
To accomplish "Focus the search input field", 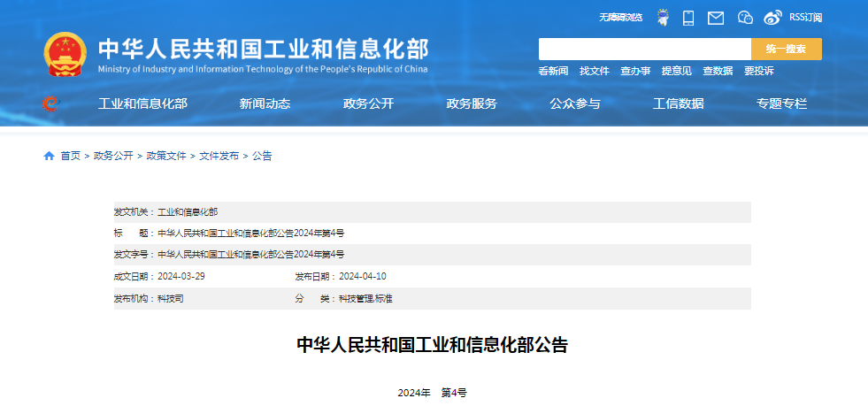I will pyautogui.click(x=644, y=50).
